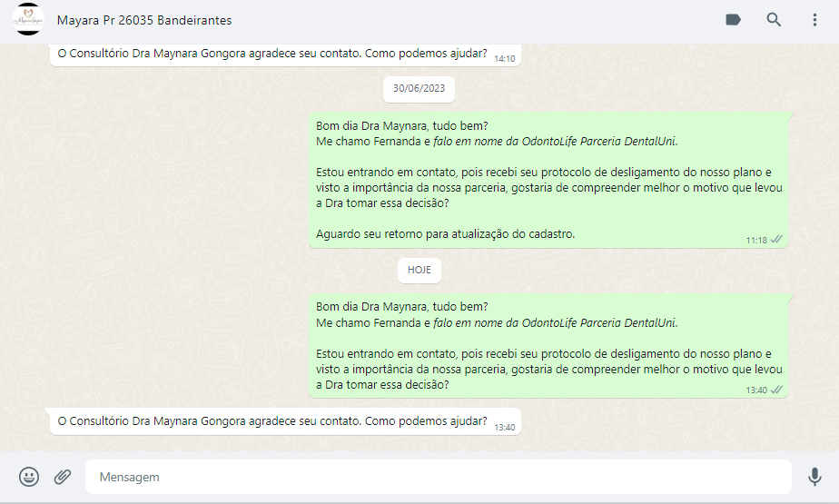839x504 pixels.
Task: Open the three-dot chat menu
Action: click(814, 20)
